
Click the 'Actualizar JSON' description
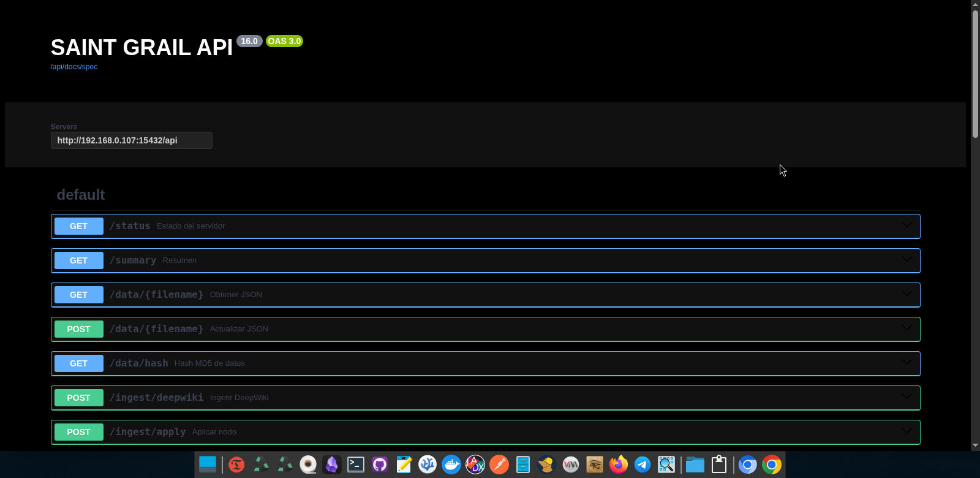(239, 329)
